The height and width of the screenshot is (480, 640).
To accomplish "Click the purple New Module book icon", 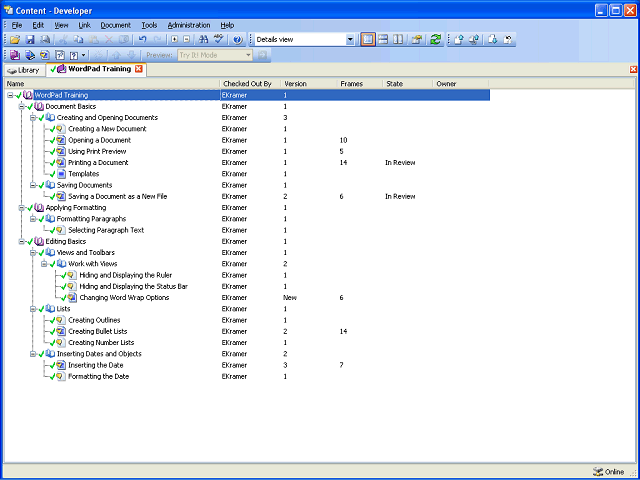I will tap(15, 55).
